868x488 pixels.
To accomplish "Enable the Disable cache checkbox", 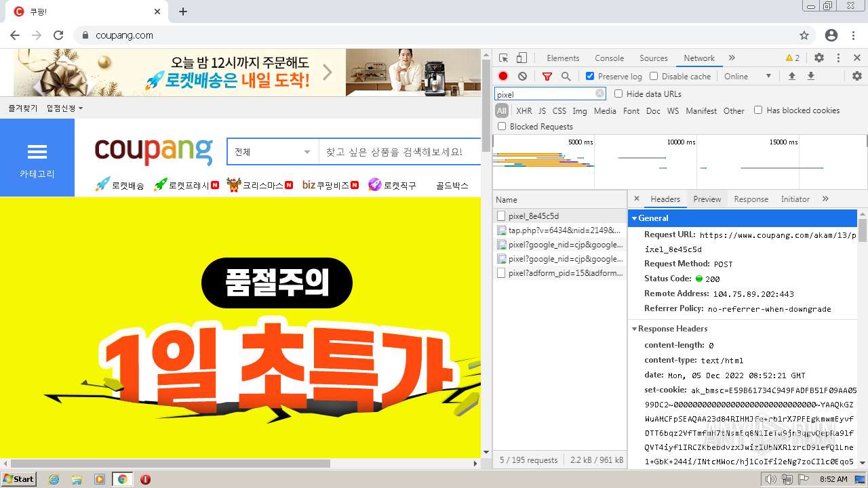I will point(654,77).
